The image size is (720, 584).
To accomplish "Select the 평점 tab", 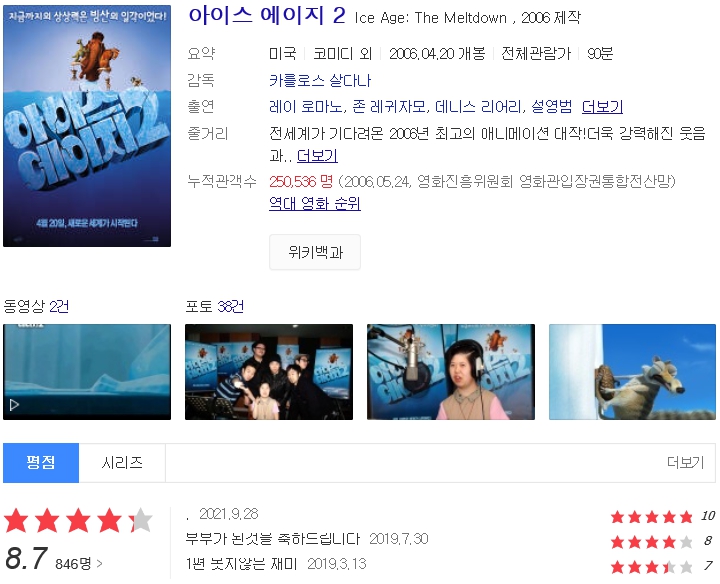I will click(41, 463).
